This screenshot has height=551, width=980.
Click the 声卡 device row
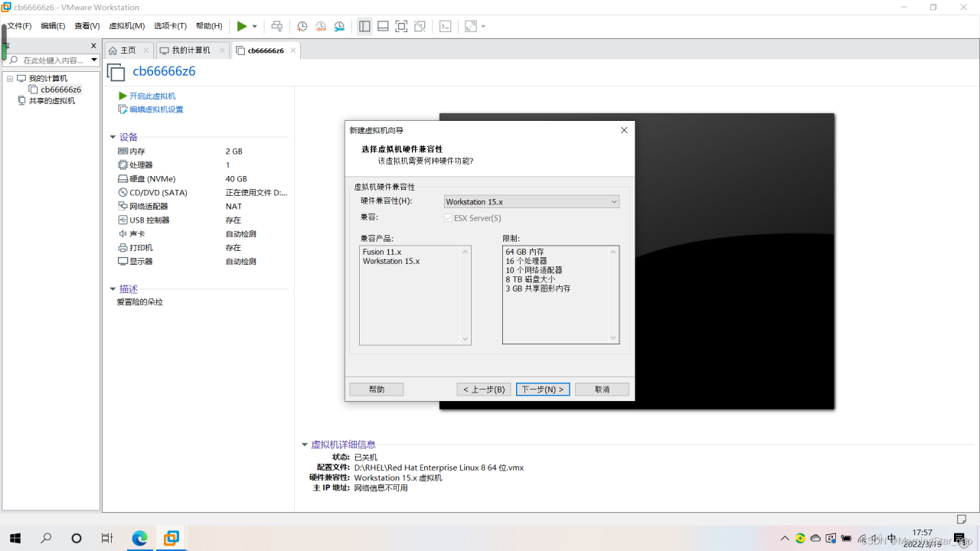coord(203,234)
